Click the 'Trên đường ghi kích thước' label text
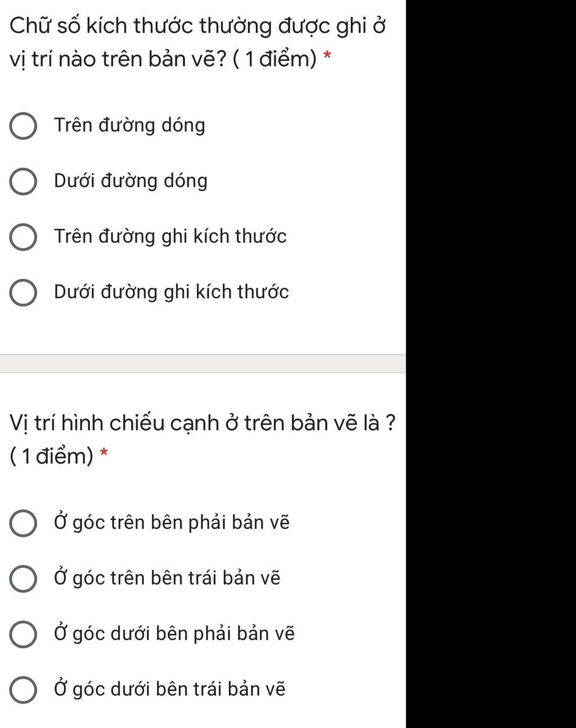The image size is (576, 728). pyautogui.click(x=170, y=237)
